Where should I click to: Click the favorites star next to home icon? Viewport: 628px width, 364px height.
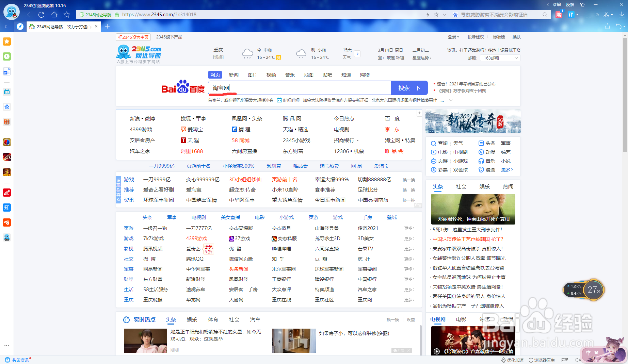coord(67,15)
